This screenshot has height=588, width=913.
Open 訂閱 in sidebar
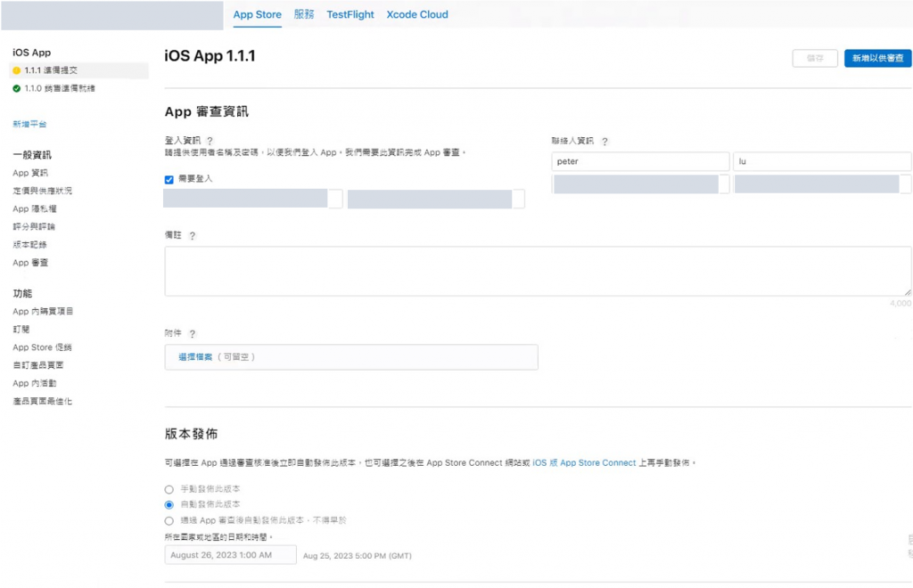(x=21, y=330)
